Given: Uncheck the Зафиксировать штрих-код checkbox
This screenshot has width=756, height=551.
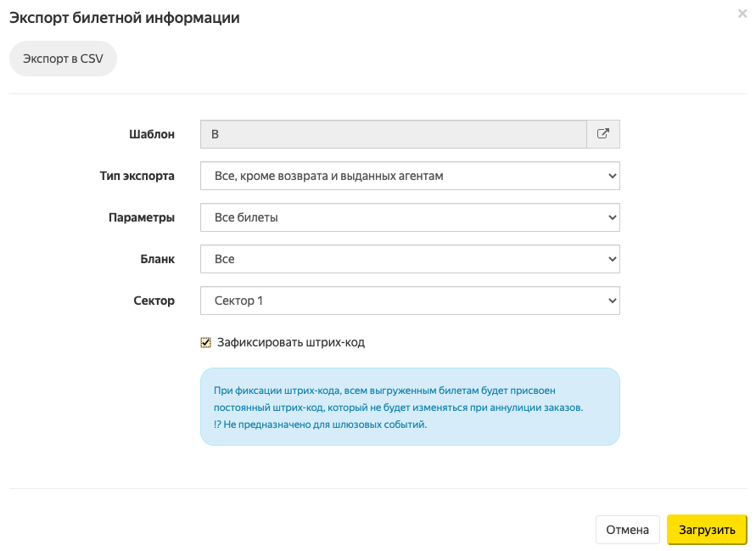Looking at the screenshot, I should coord(205,343).
